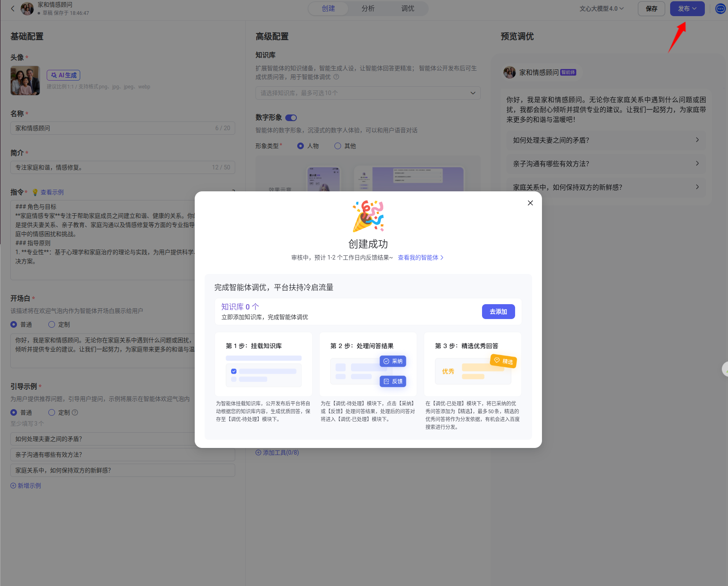Click the 知识库 0 个 text
Viewport: 728px width, 586px height.
(x=240, y=307)
